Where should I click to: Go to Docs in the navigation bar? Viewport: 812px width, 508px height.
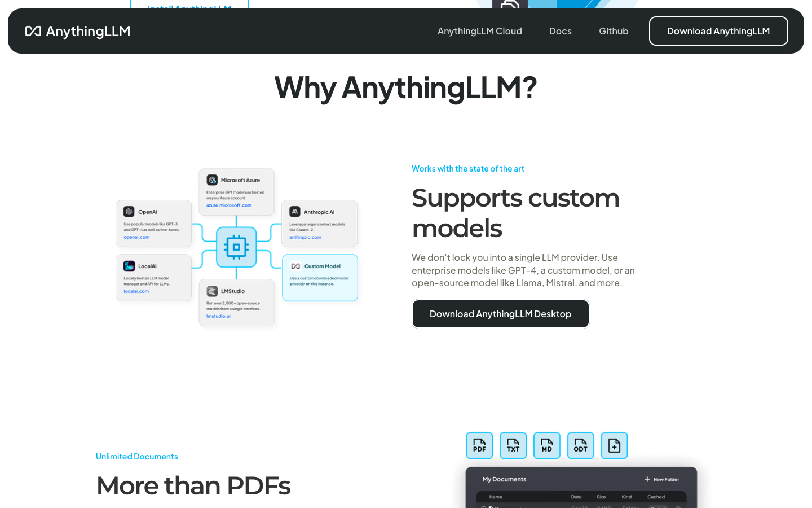(x=561, y=31)
